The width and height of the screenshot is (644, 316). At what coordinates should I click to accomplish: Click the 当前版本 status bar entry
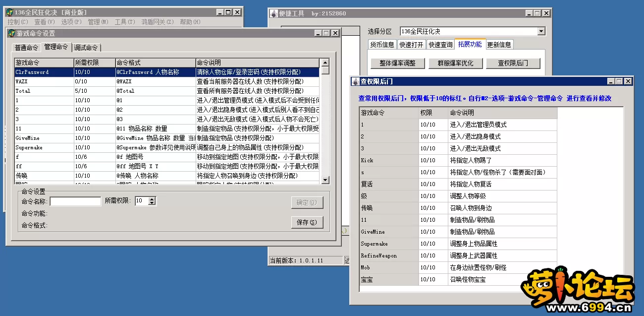click(x=306, y=260)
